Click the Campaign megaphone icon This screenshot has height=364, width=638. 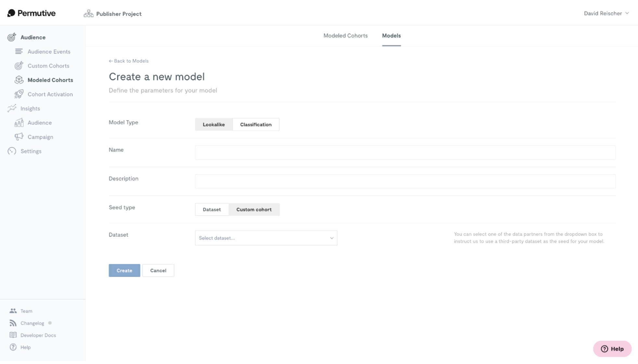[19, 137]
